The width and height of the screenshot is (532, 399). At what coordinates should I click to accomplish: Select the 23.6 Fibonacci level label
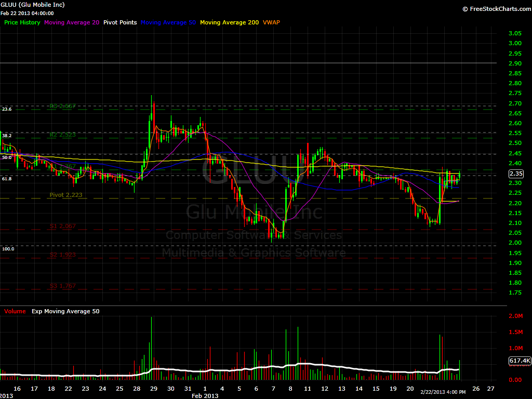pyautogui.click(x=7, y=109)
